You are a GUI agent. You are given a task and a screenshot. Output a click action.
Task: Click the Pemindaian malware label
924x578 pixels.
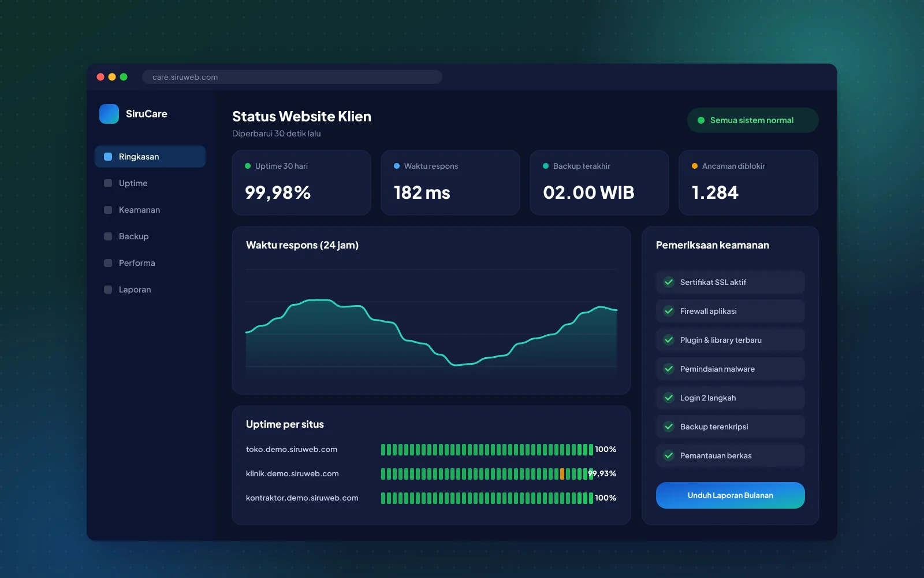click(717, 369)
